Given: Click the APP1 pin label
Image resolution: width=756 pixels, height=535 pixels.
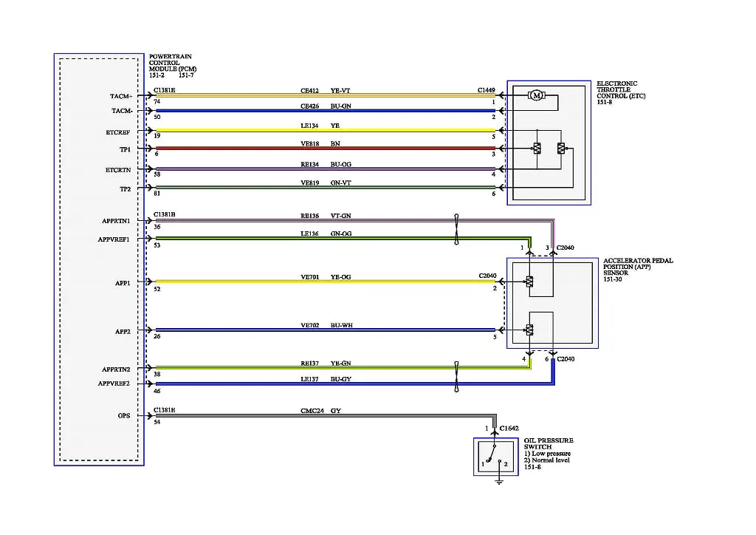Looking at the screenshot, I should pyautogui.click(x=123, y=283).
